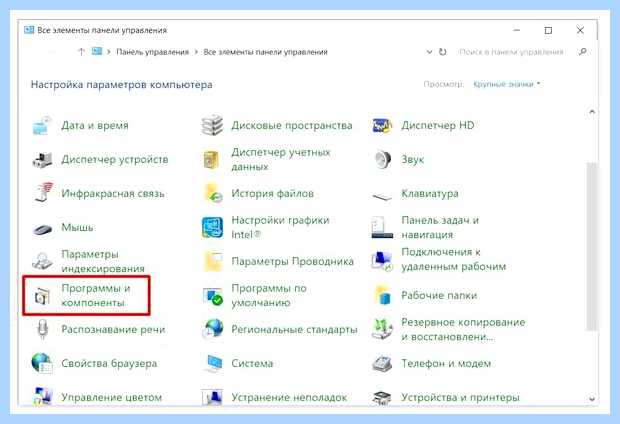Open the 'Распознавание речи' text link
The image size is (620, 424).
click(113, 329)
